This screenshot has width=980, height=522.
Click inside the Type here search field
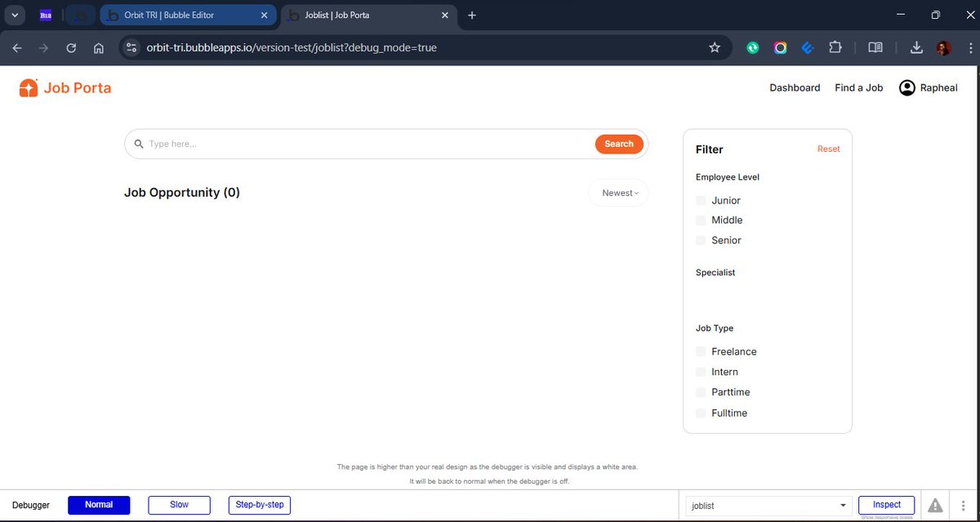click(x=245, y=144)
